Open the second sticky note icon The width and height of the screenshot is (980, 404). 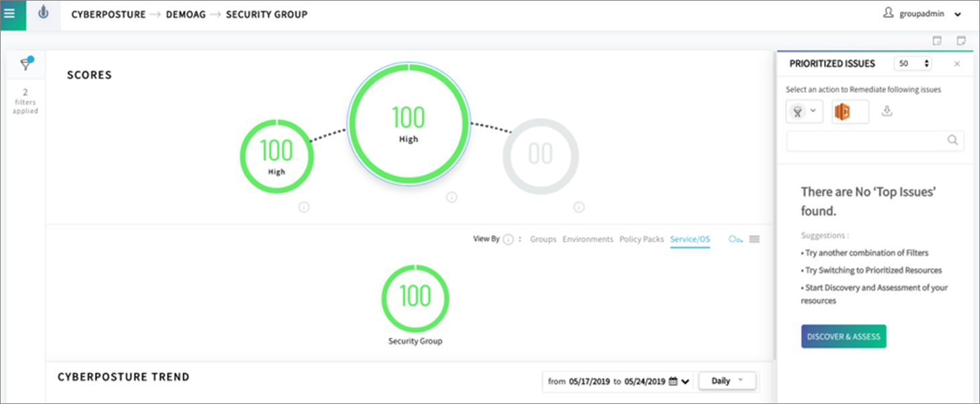click(961, 40)
